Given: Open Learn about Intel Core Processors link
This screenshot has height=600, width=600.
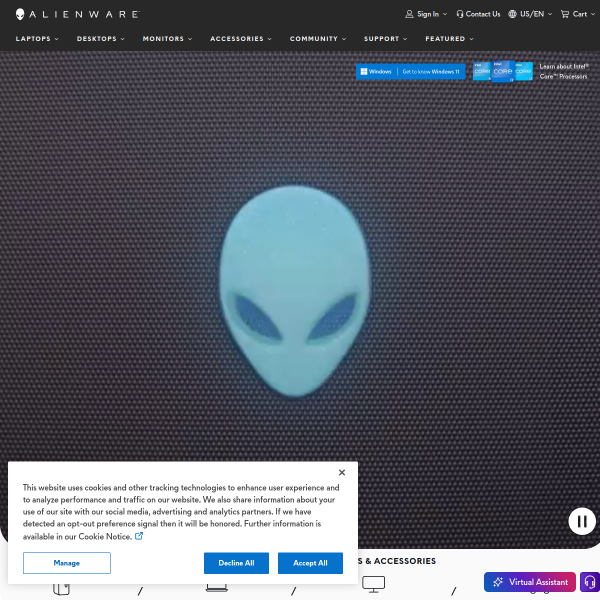Looking at the screenshot, I should tap(564, 72).
